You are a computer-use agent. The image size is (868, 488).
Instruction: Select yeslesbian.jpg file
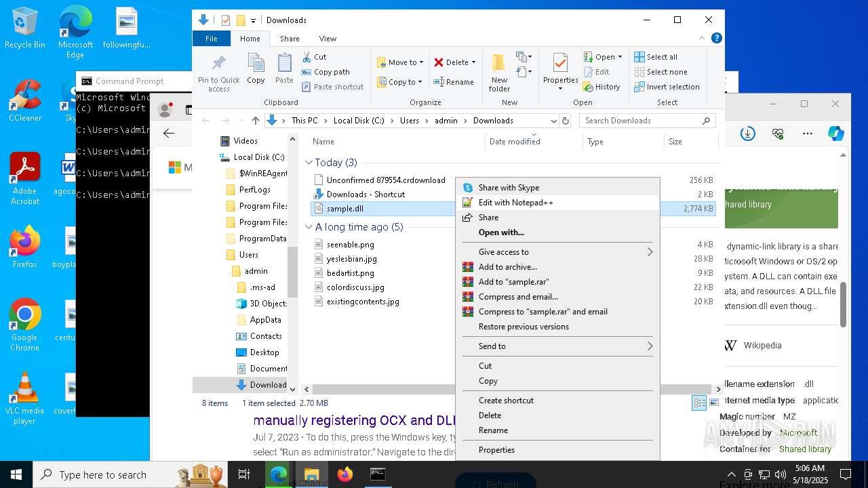(351, 259)
